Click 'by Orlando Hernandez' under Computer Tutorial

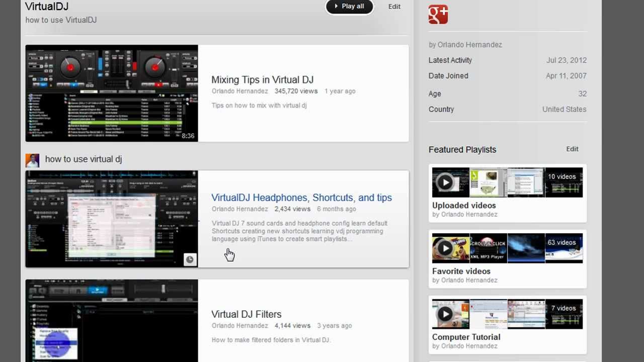pyautogui.click(x=465, y=346)
